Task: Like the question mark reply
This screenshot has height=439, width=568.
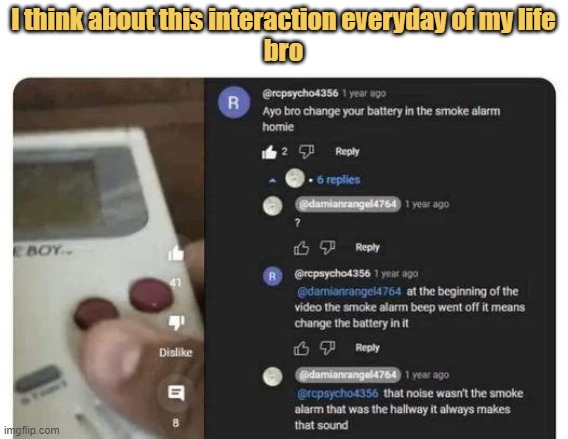Action: [301, 248]
